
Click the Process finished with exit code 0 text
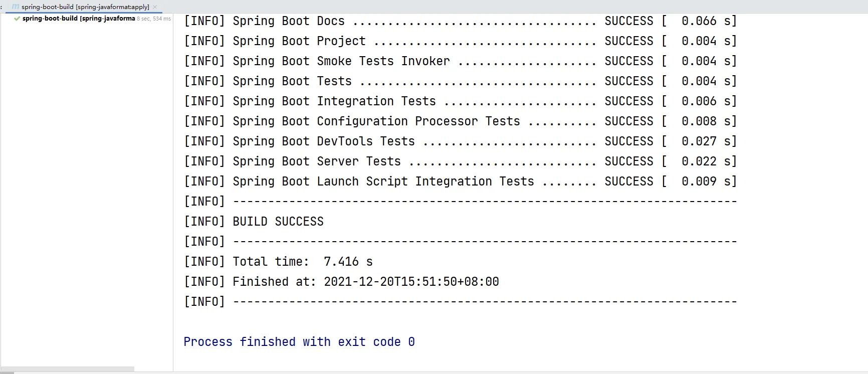(299, 342)
